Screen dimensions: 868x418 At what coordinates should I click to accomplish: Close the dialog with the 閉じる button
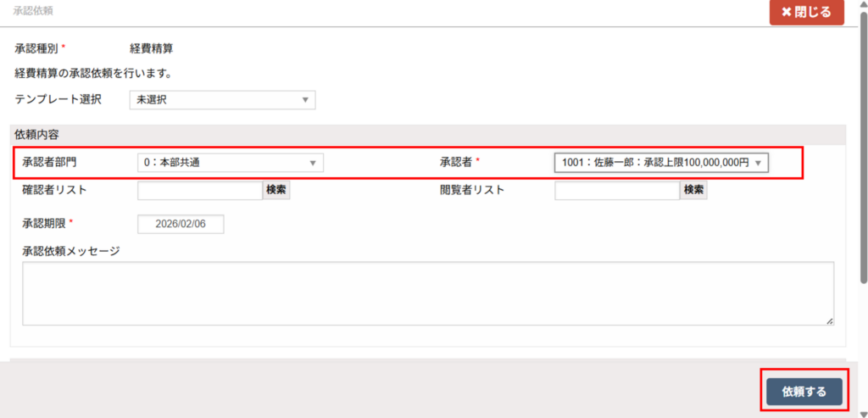pos(806,13)
